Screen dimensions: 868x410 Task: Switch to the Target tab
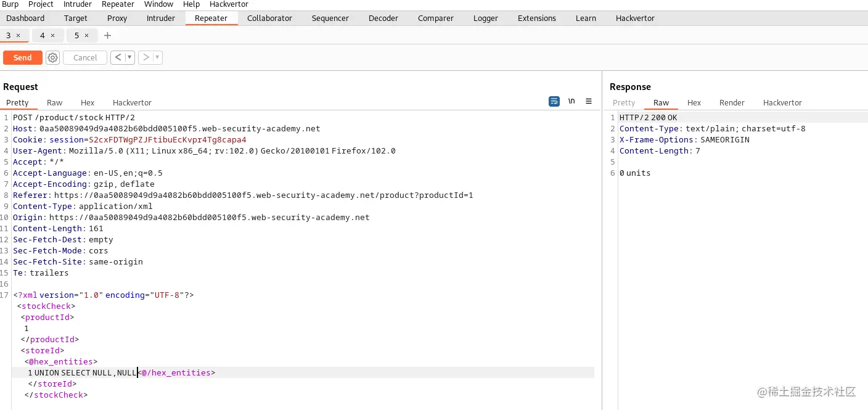[x=76, y=18]
